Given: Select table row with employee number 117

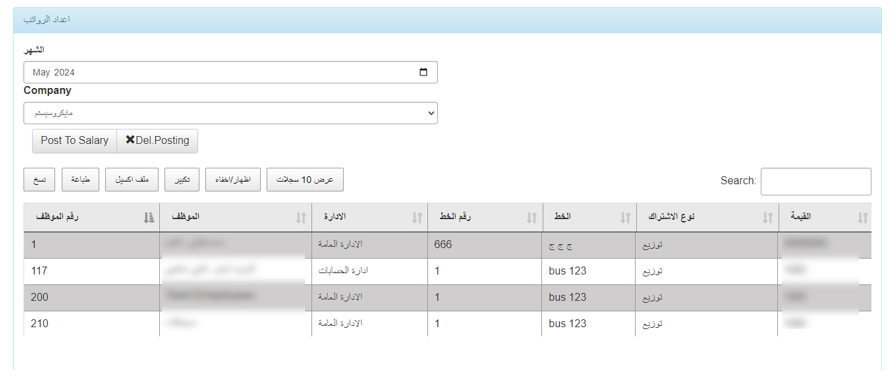Looking at the screenshot, I should (447, 271).
